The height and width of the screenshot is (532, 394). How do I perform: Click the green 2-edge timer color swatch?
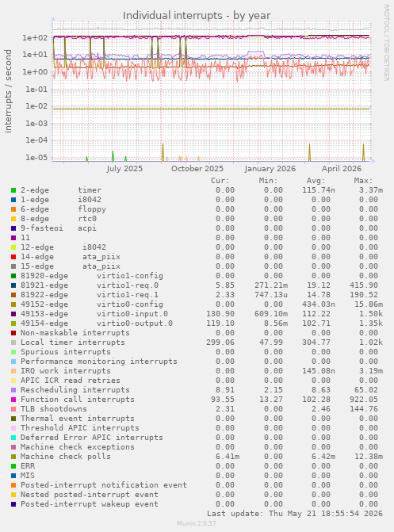(13, 190)
